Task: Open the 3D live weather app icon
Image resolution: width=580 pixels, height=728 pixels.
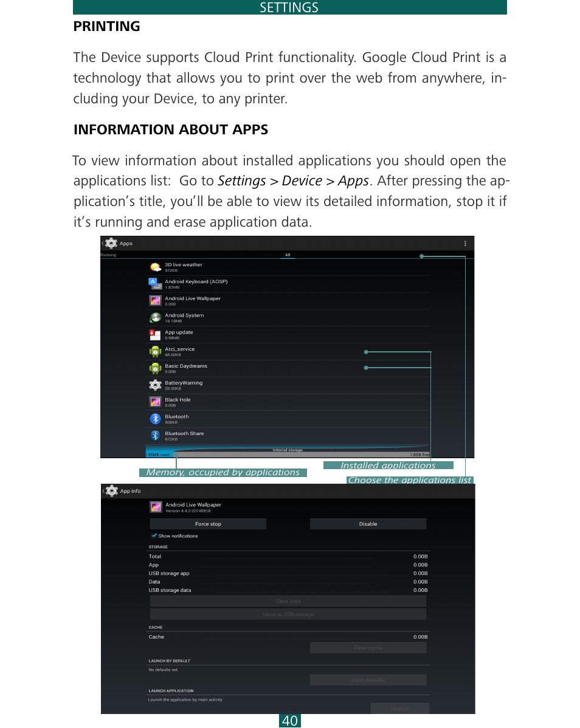Action: [156, 267]
